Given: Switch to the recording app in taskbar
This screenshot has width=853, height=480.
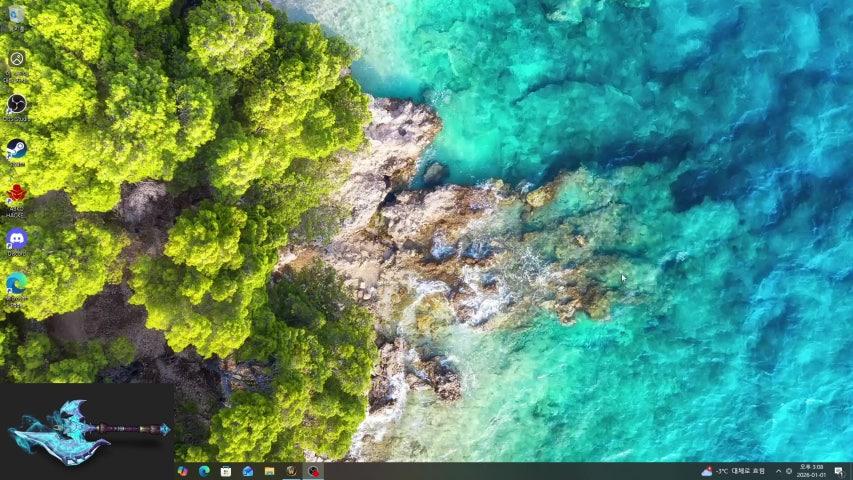Looking at the screenshot, I should tap(313, 471).
